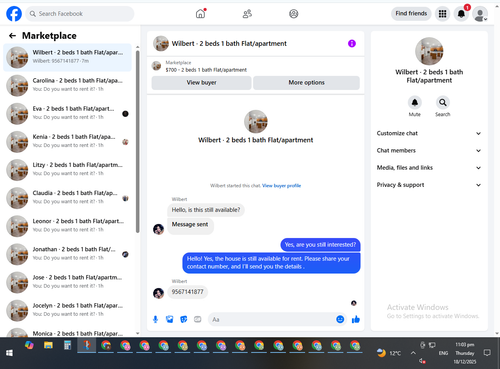Expand Media, files and links section
The height and width of the screenshot is (369, 500).
point(429,168)
